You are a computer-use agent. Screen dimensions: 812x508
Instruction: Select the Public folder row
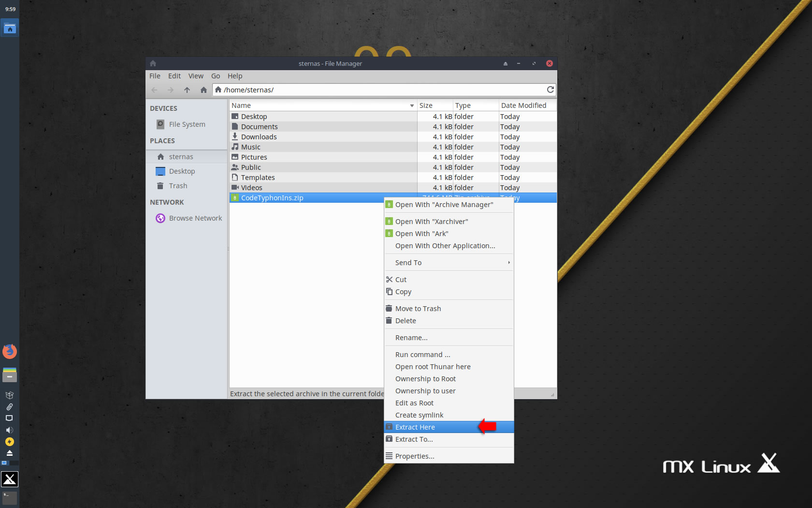point(393,167)
